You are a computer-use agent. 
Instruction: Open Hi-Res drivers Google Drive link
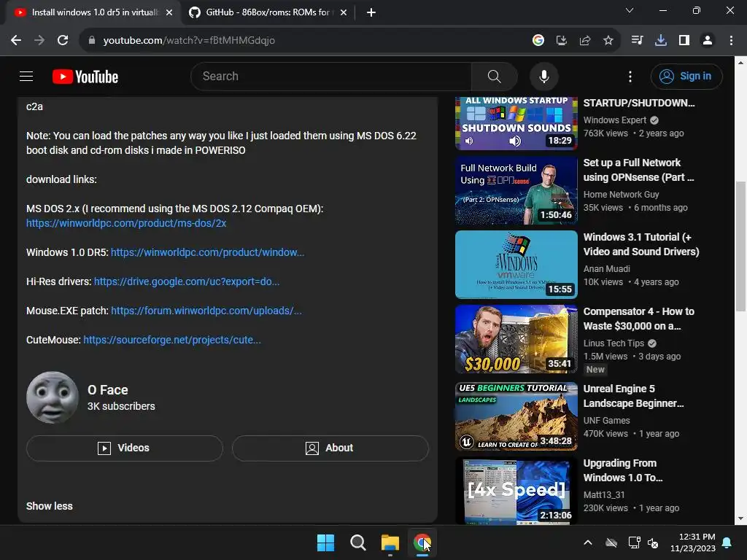187,281
